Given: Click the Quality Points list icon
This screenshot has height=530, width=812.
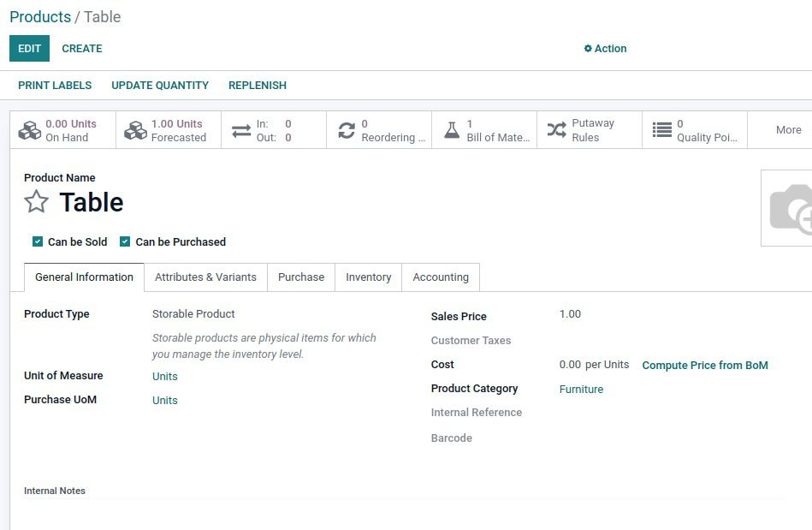Looking at the screenshot, I should pyautogui.click(x=661, y=130).
